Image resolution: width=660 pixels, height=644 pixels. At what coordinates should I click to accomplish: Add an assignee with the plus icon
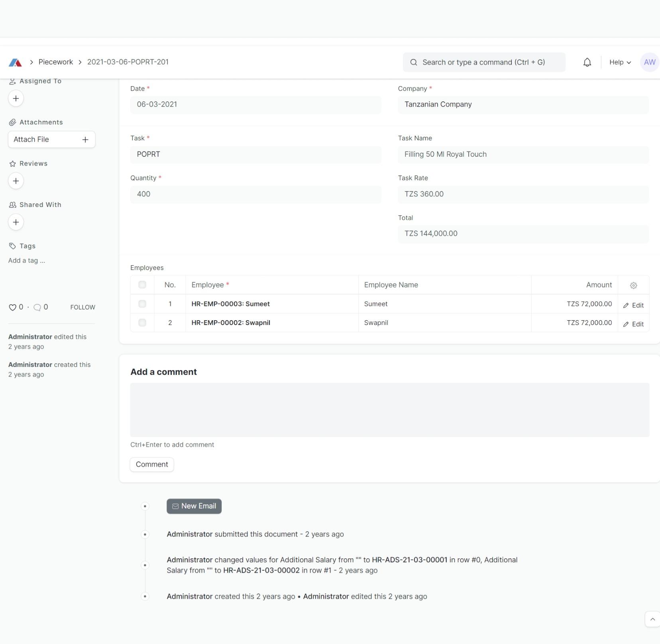coord(16,98)
